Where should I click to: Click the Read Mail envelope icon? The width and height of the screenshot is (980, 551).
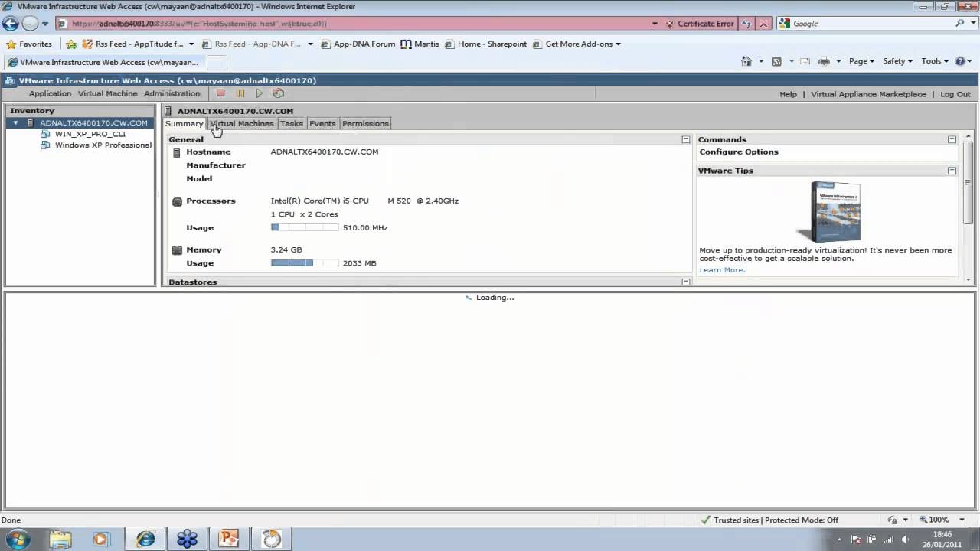click(x=805, y=61)
